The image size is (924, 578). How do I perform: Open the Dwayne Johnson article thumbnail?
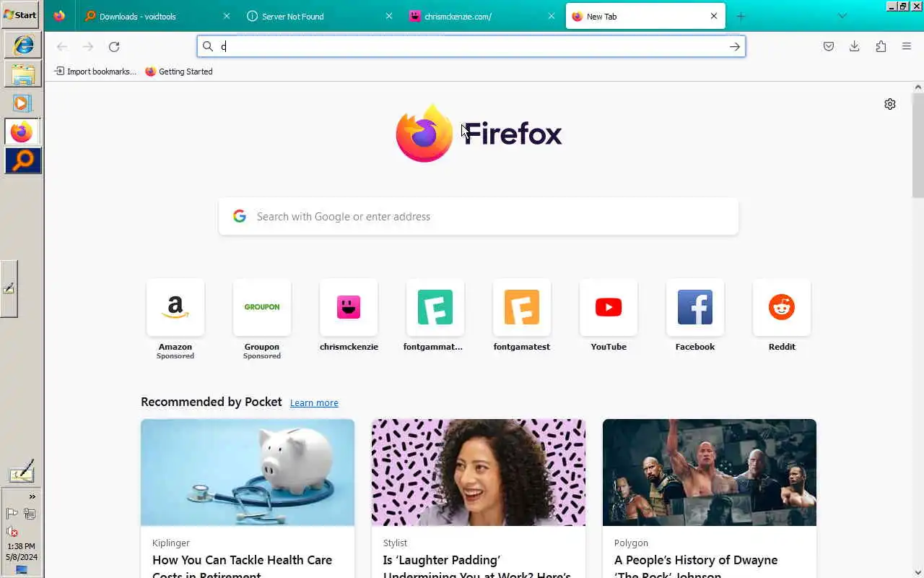(x=710, y=473)
